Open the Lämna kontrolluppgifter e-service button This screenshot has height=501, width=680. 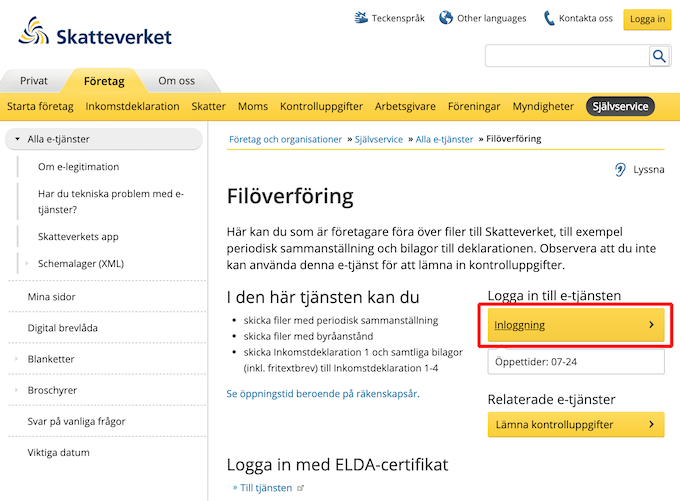(576, 424)
